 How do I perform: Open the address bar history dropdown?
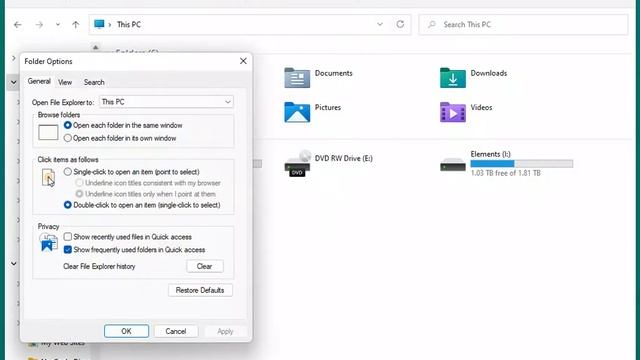coord(380,24)
